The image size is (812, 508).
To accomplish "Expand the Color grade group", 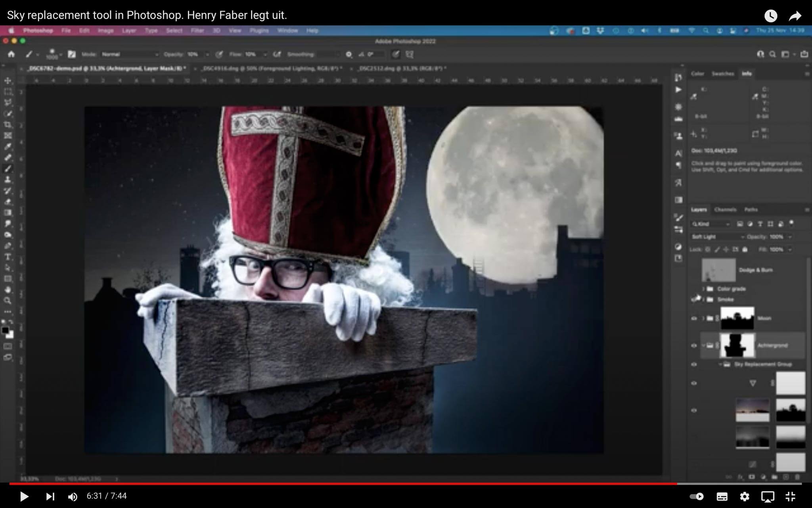I will coord(703,289).
